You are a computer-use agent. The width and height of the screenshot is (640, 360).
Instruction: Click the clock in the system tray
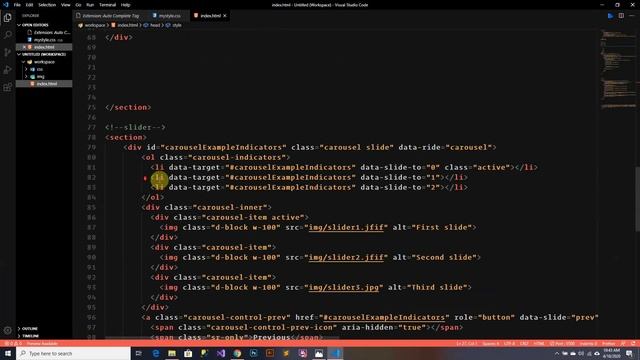tap(611, 353)
